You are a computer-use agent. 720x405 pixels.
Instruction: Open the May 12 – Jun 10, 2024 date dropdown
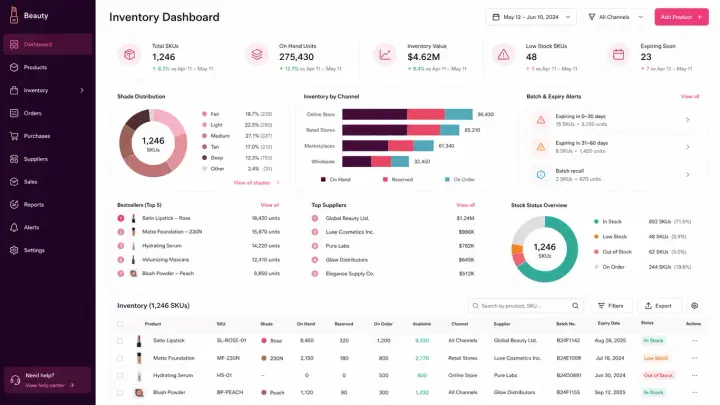tap(531, 17)
